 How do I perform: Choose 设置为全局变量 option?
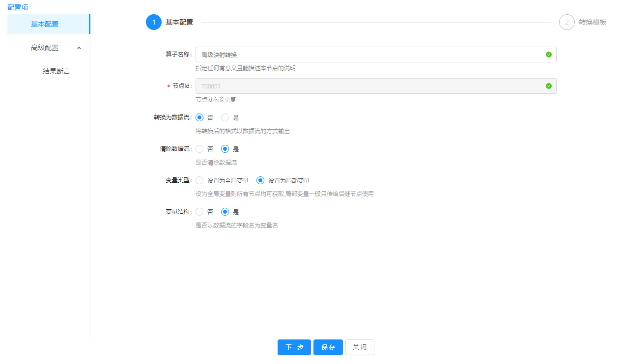199,180
